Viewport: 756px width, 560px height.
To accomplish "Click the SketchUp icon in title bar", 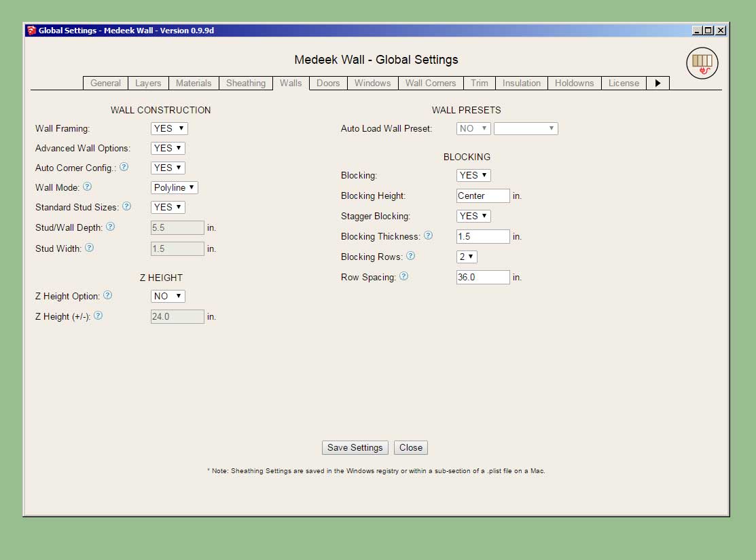I will point(31,31).
